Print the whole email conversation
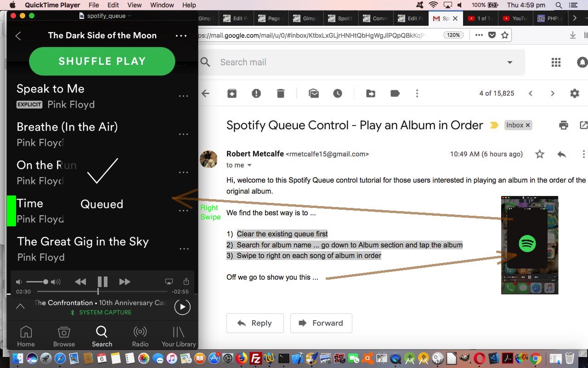 (x=564, y=125)
